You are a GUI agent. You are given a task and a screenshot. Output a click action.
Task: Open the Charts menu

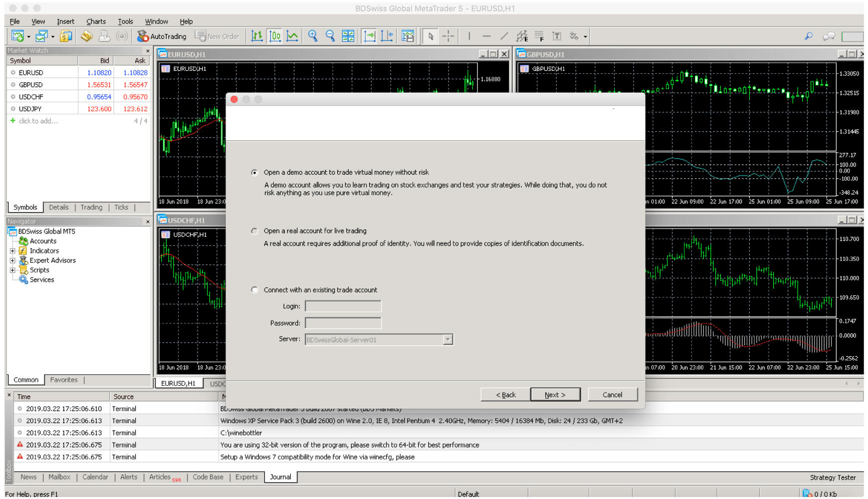pyautogui.click(x=96, y=21)
